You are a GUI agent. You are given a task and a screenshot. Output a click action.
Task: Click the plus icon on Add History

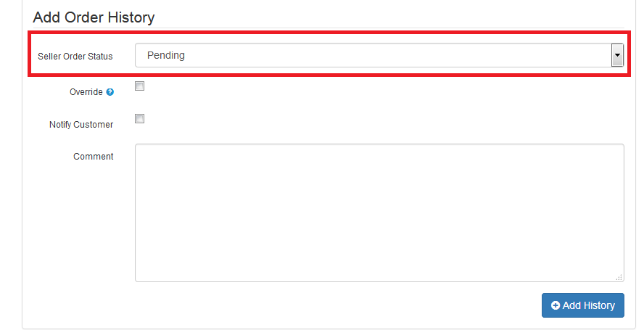(556, 305)
